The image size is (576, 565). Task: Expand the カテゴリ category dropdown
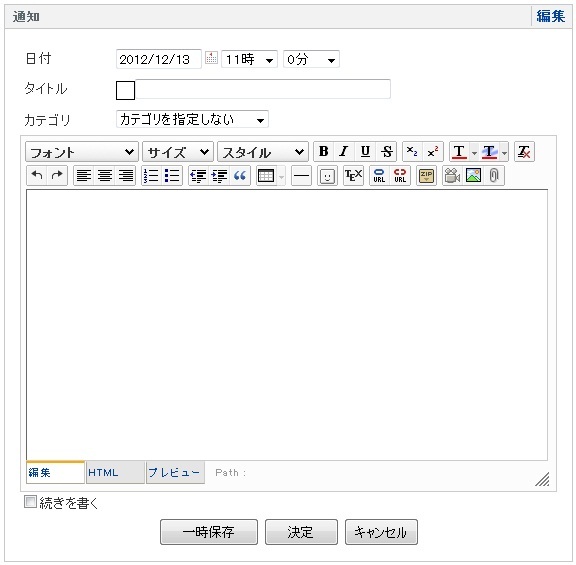tap(192, 119)
